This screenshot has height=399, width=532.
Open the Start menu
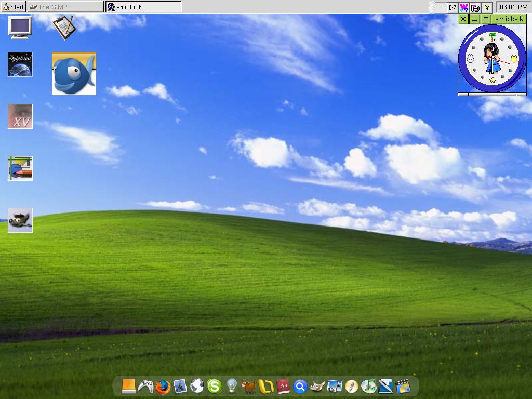[14, 7]
